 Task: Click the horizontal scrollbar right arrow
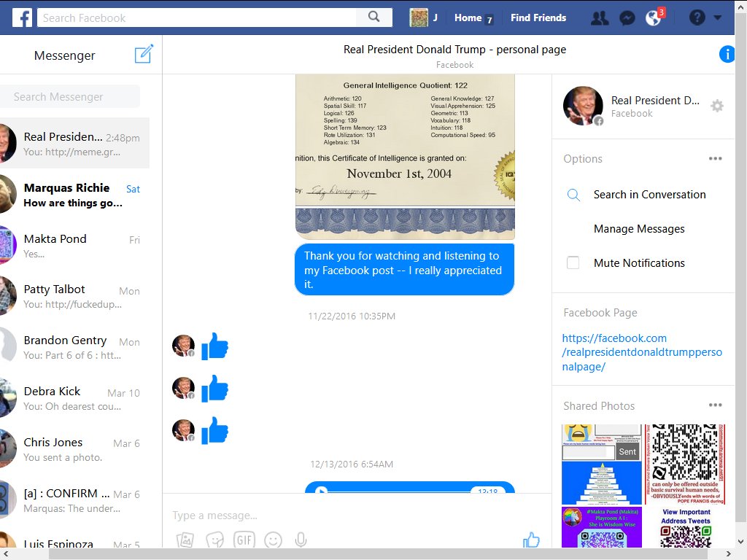pos(728,554)
